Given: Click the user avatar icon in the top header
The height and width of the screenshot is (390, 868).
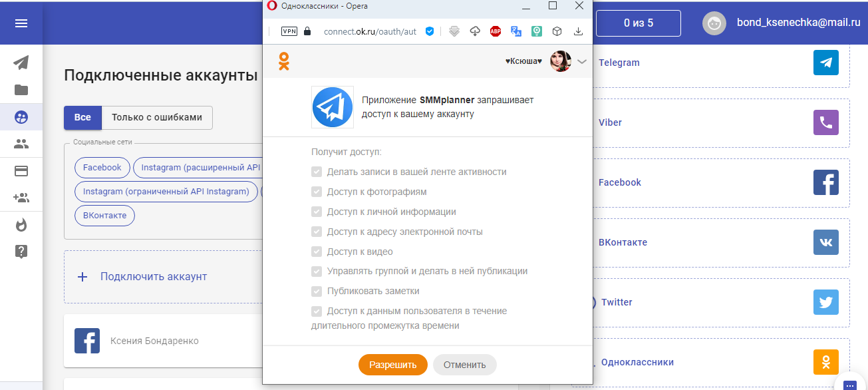Looking at the screenshot, I should (x=715, y=23).
